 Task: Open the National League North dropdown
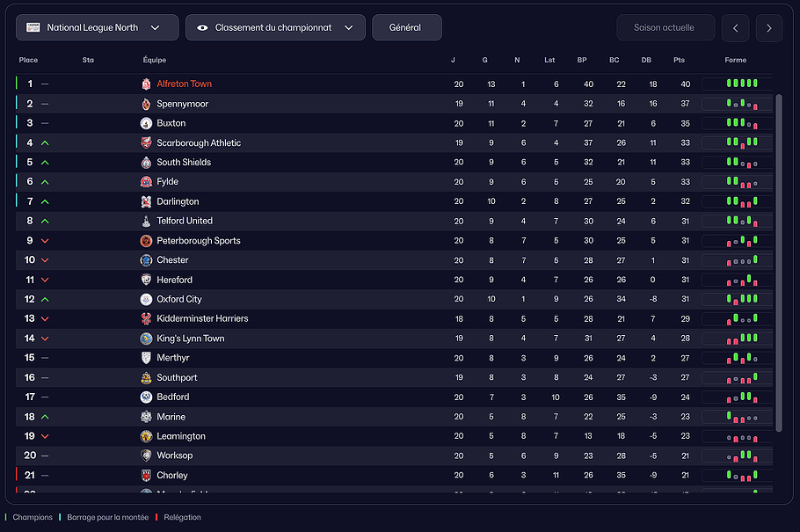coord(97,27)
